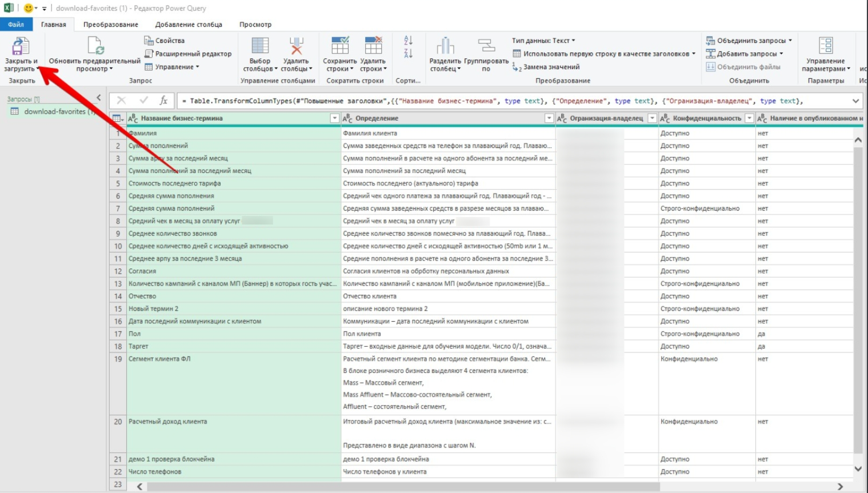Open Добавить запросы (Append Queries)
The height and width of the screenshot is (493, 868).
click(745, 54)
